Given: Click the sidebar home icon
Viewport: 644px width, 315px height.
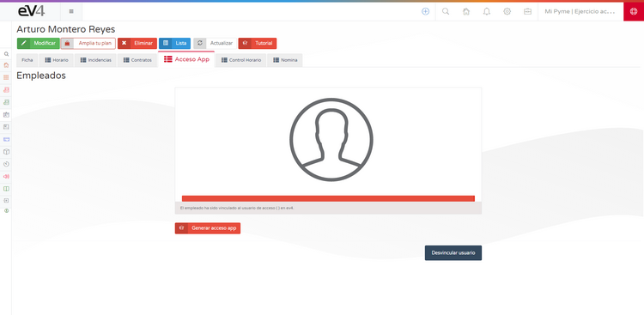Looking at the screenshot, I should pos(6,65).
